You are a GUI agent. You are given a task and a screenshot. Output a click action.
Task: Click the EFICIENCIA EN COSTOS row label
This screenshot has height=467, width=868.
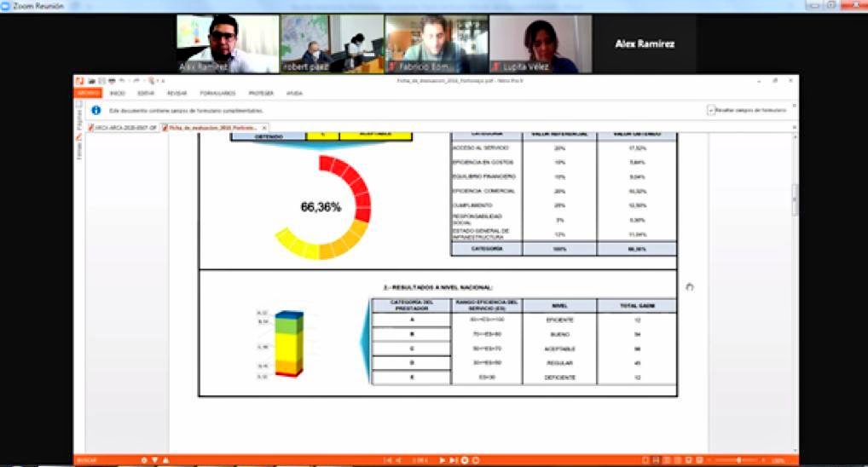(483, 162)
